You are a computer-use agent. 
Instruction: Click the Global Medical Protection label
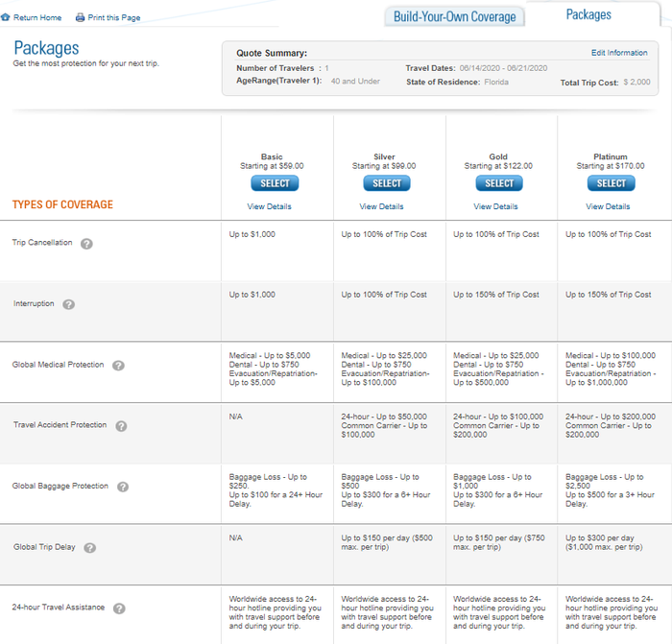[x=58, y=365]
